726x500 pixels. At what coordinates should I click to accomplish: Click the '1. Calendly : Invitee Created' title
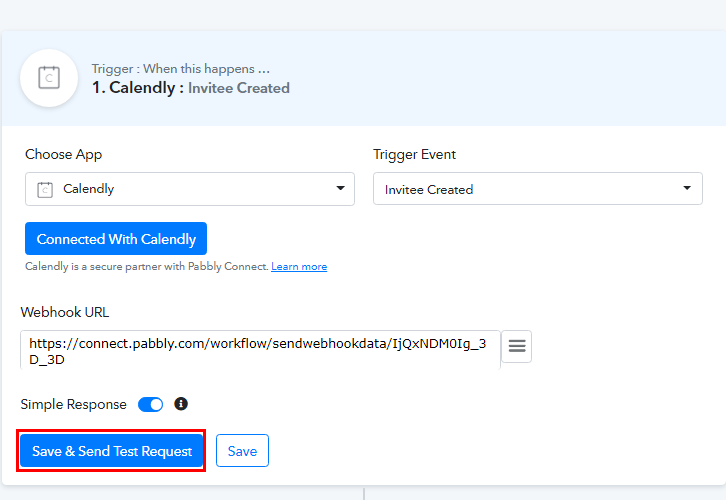point(191,88)
